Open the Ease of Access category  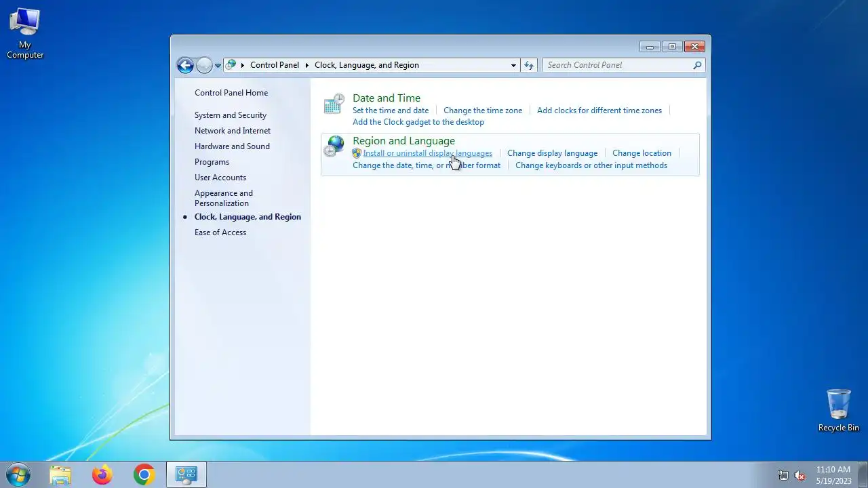220,232
